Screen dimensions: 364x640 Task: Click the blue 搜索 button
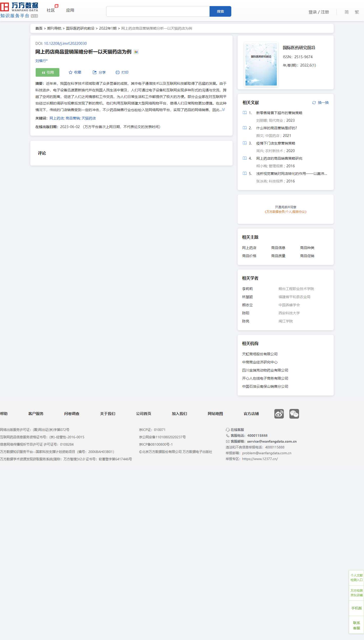(220, 11)
